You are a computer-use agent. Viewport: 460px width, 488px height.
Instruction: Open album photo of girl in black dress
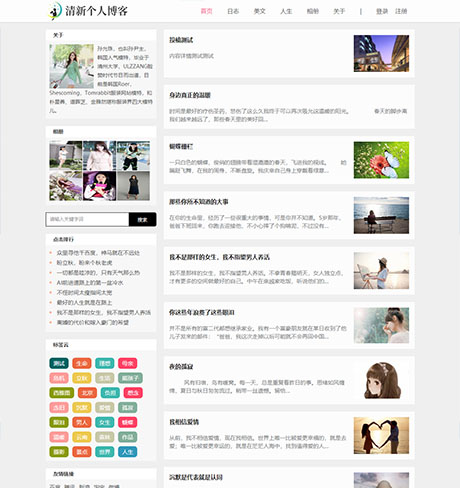click(x=133, y=186)
